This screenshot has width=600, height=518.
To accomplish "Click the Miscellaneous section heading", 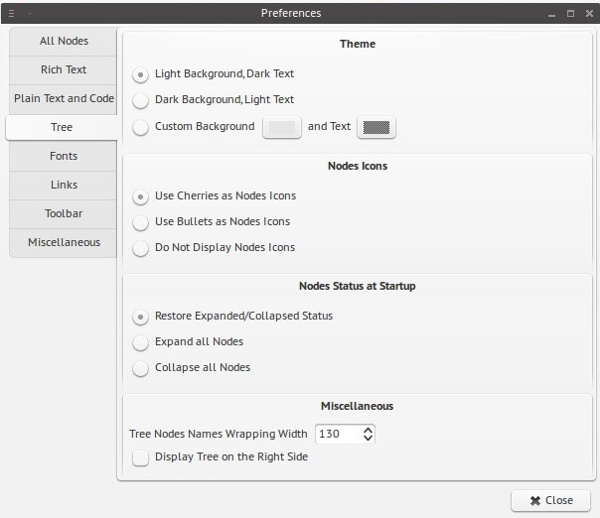I will pos(357,406).
